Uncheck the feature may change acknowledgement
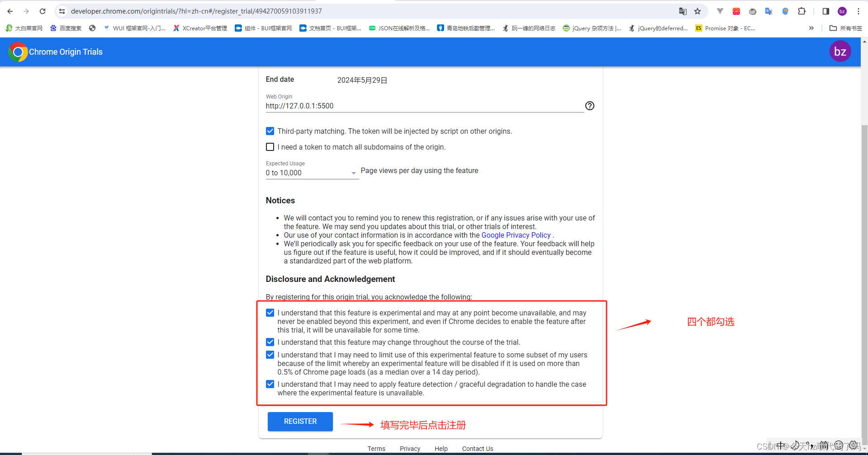This screenshot has width=868, height=455. coord(270,342)
